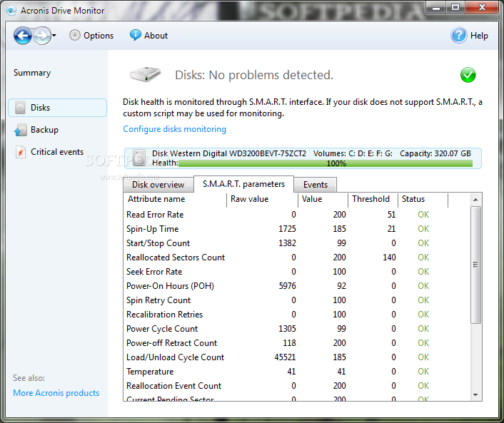The width and height of the screenshot is (504, 423).
Task: Select the Read Error Rate row
Action: pos(297,215)
